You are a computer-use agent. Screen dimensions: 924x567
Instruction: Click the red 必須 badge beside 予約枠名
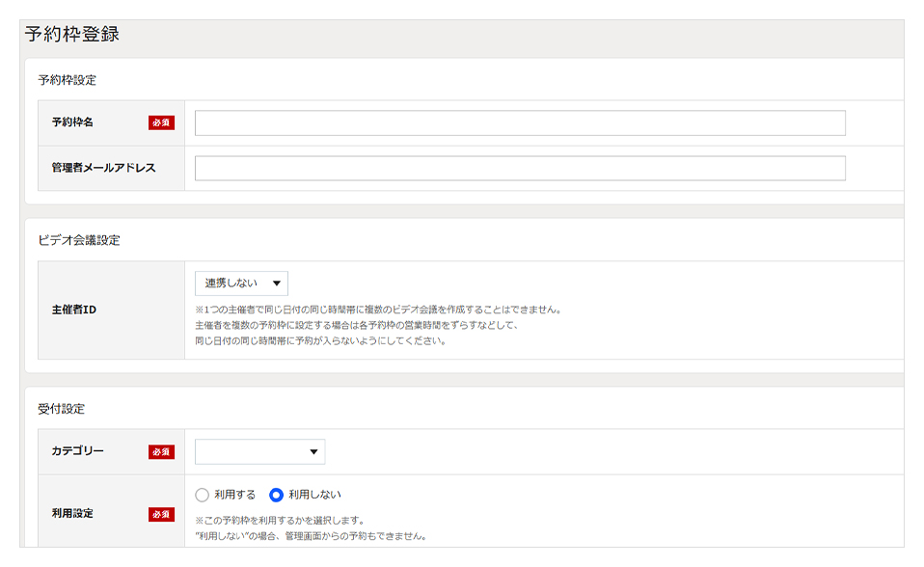click(161, 122)
